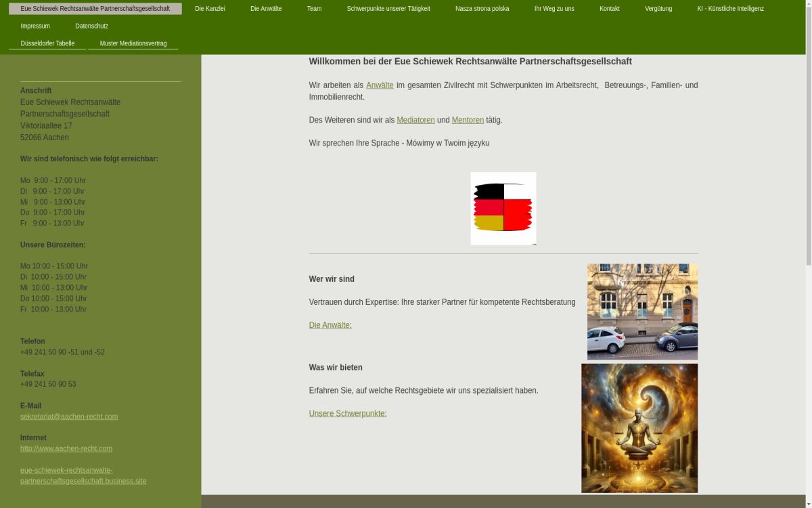Open the "Kontakt" menu entry
The height and width of the screenshot is (508, 812).
click(x=608, y=8)
